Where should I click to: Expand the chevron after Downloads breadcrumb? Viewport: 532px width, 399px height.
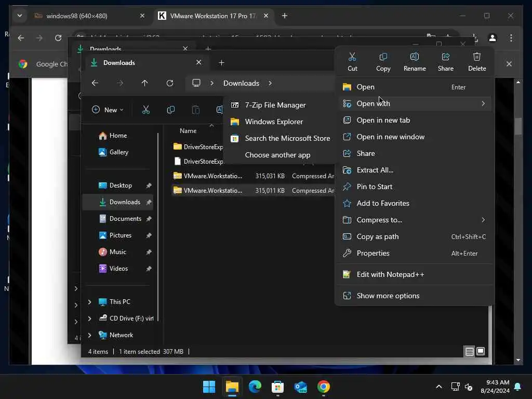click(x=270, y=83)
